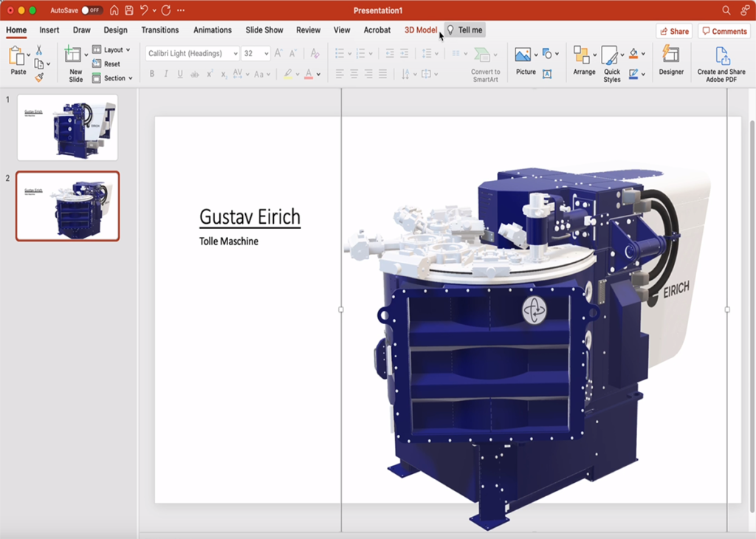The height and width of the screenshot is (539, 756).
Task: Click the Arrange icon
Action: 582,55
